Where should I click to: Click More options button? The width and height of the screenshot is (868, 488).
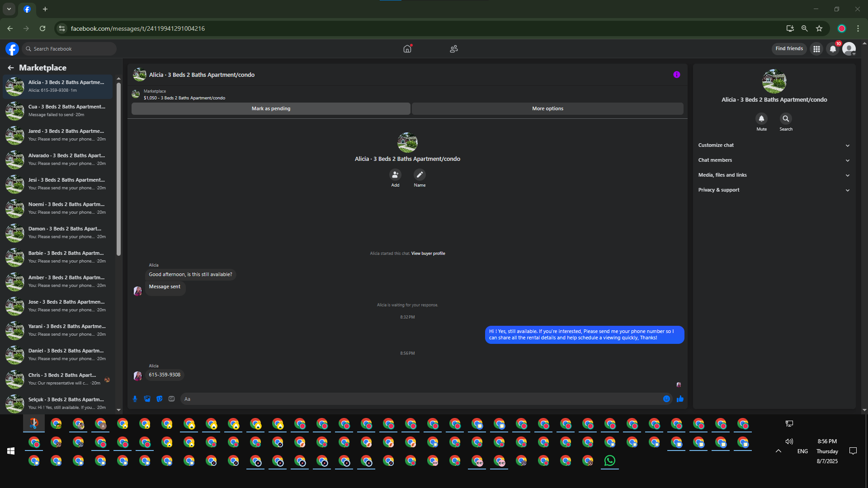click(x=547, y=109)
